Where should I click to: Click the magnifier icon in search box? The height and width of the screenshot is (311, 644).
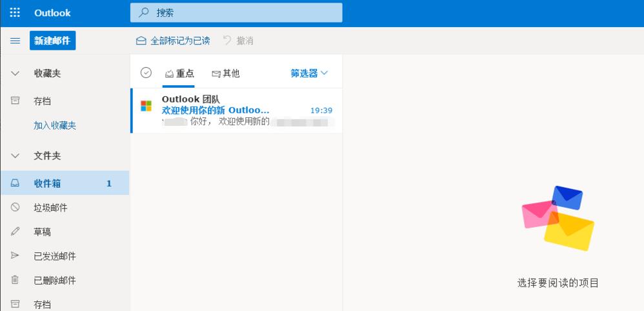click(144, 13)
